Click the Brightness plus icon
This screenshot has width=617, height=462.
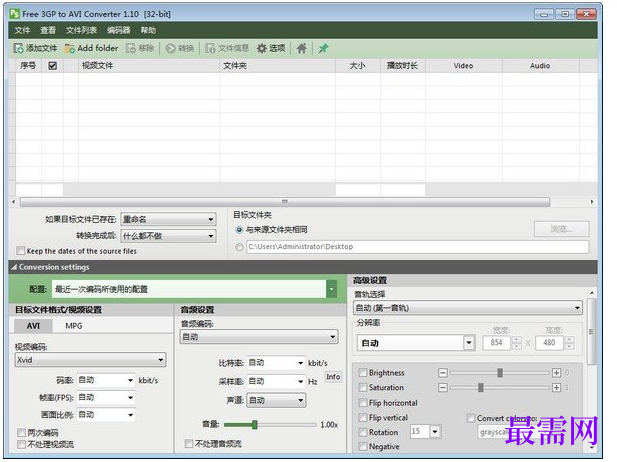[556, 373]
